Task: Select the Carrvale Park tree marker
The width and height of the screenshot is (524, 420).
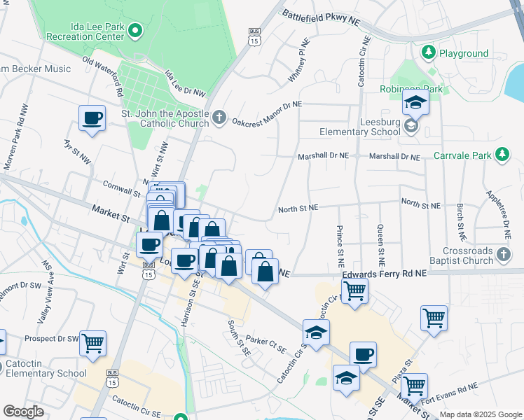Action: (502, 154)
